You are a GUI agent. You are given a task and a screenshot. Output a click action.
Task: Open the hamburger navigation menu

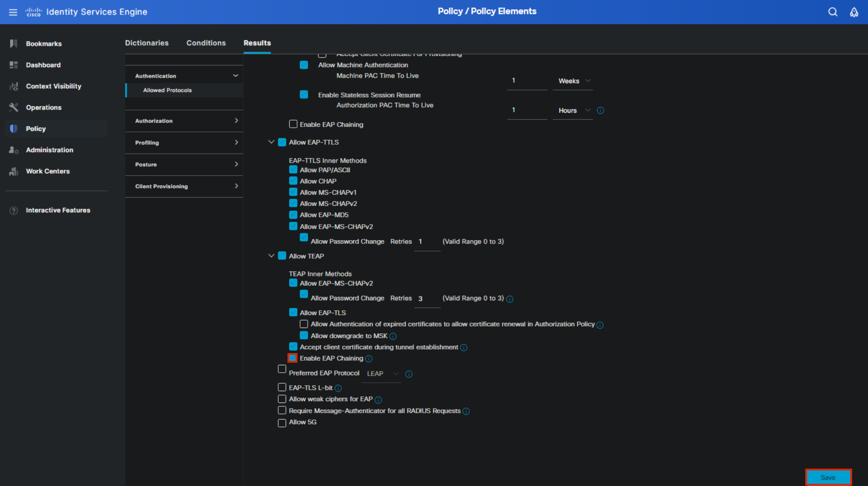pyautogui.click(x=13, y=12)
